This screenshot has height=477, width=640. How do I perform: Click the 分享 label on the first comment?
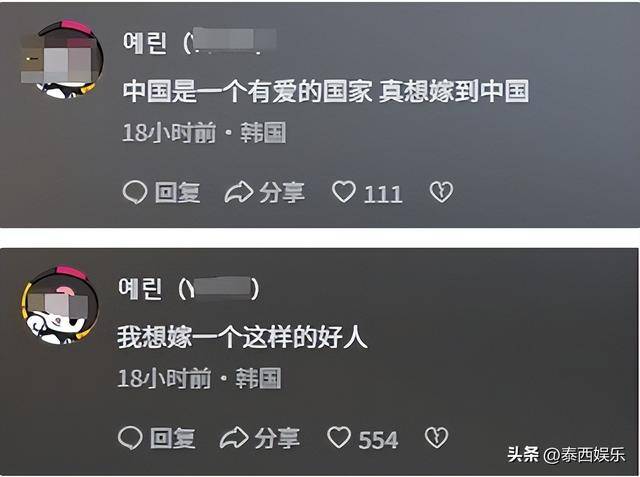(282, 192)
